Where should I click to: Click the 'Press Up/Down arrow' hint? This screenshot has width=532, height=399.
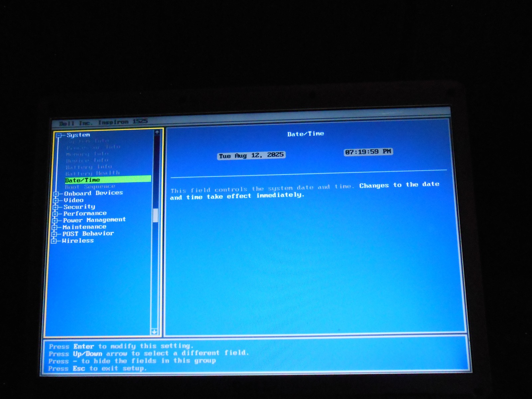point(149,353)
